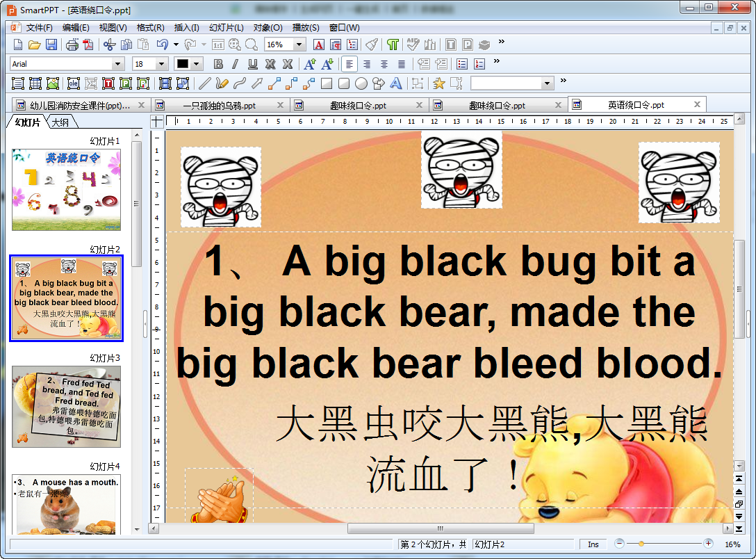Toggle Bold formatting
Viewport: 756px width, 559px height.
218,64
